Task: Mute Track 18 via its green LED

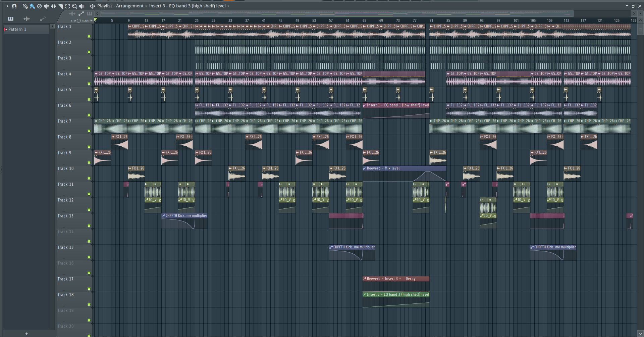Action: [x=89, y=304]
